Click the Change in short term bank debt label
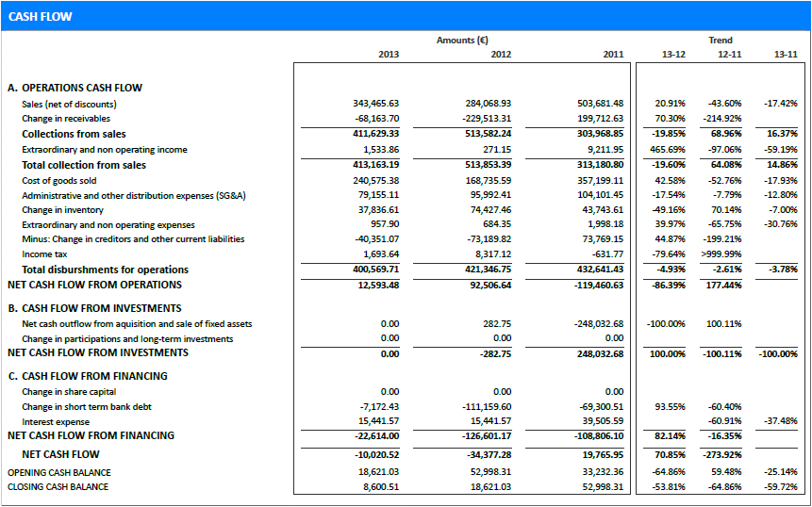Image resolution: width=812 pixels, height=507 pixels. (x=87, y=407)
